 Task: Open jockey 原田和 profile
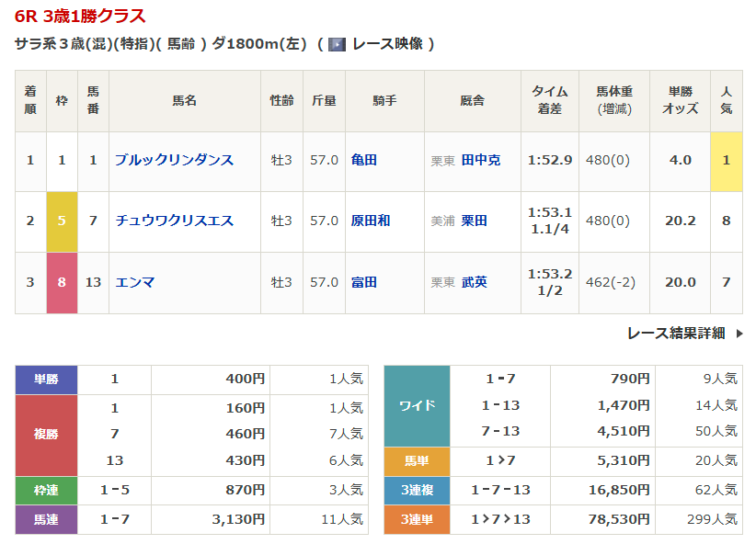(371, 221)
